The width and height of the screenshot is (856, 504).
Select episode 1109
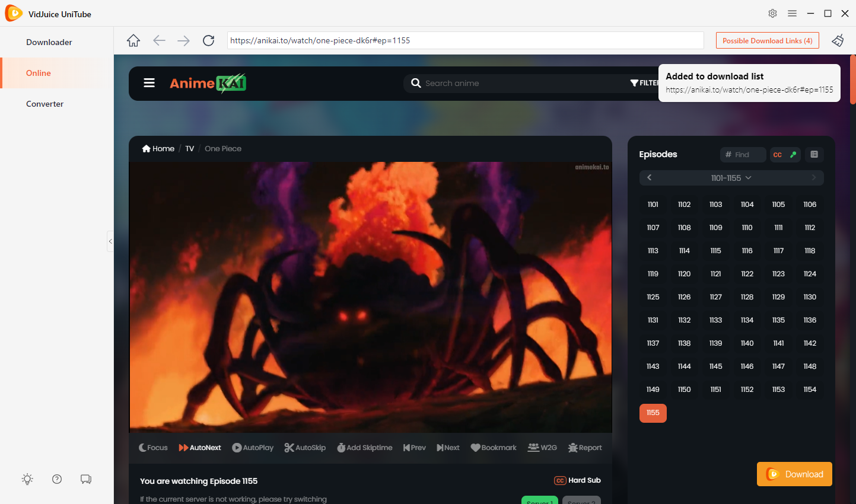coord(716,228)
